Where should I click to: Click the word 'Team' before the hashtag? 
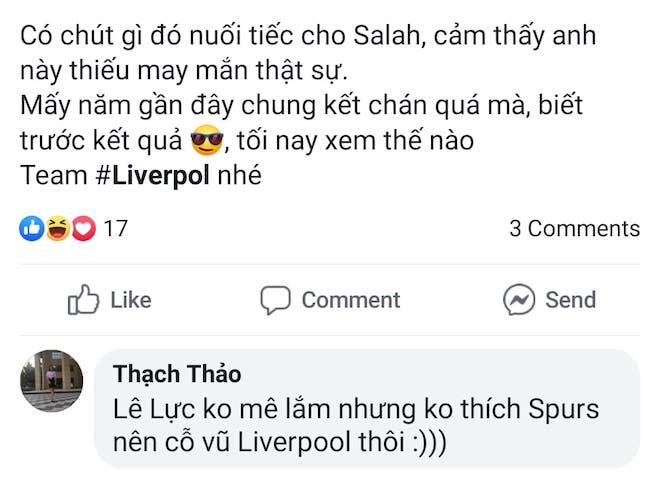coord(53,176)
